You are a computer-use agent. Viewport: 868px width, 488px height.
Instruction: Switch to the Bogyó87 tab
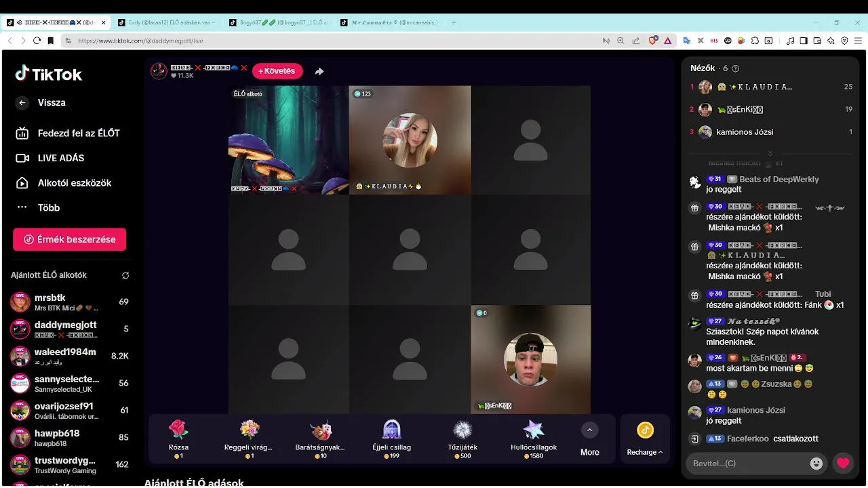point(279,22)
